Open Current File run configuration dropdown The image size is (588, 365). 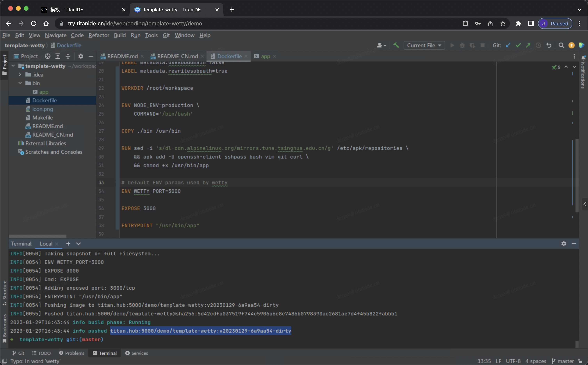424,45
